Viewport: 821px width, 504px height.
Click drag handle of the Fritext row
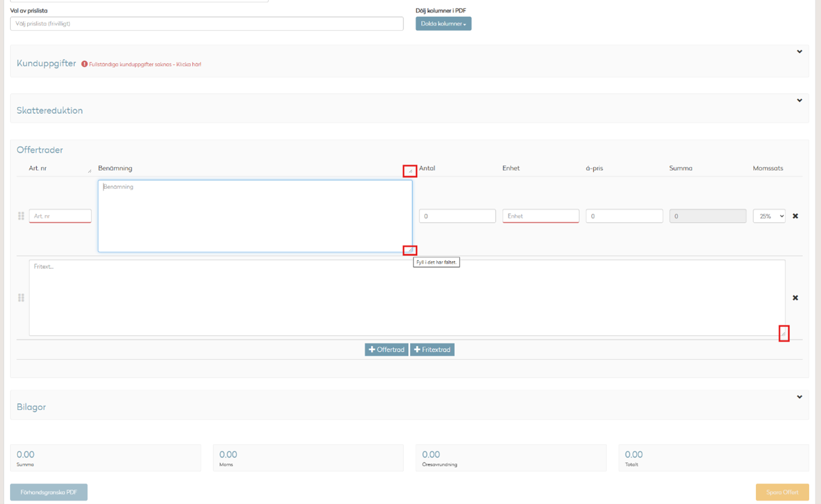point(21,298)
